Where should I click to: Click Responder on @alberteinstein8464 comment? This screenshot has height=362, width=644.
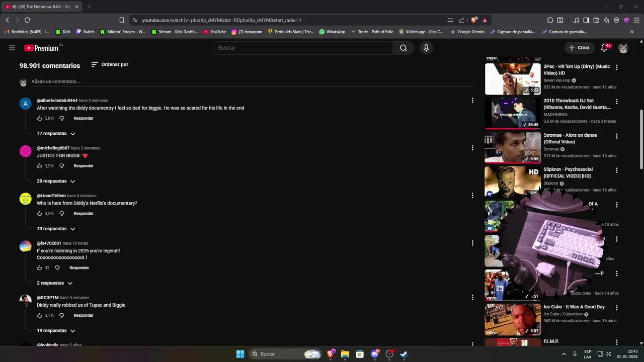(x=84, y=118)
